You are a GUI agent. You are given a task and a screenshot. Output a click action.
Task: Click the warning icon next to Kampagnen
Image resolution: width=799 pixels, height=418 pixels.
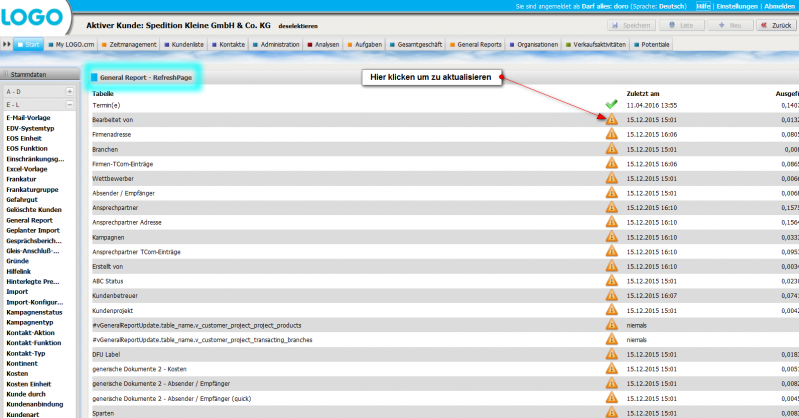click(x=611, y=237)
